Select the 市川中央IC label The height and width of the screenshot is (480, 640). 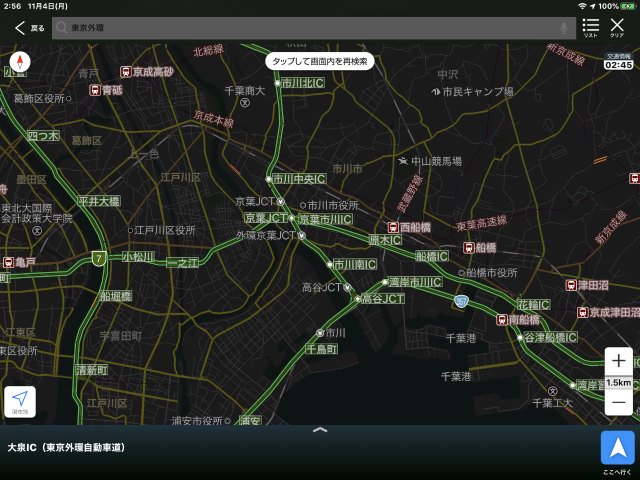tap(299, 179)
